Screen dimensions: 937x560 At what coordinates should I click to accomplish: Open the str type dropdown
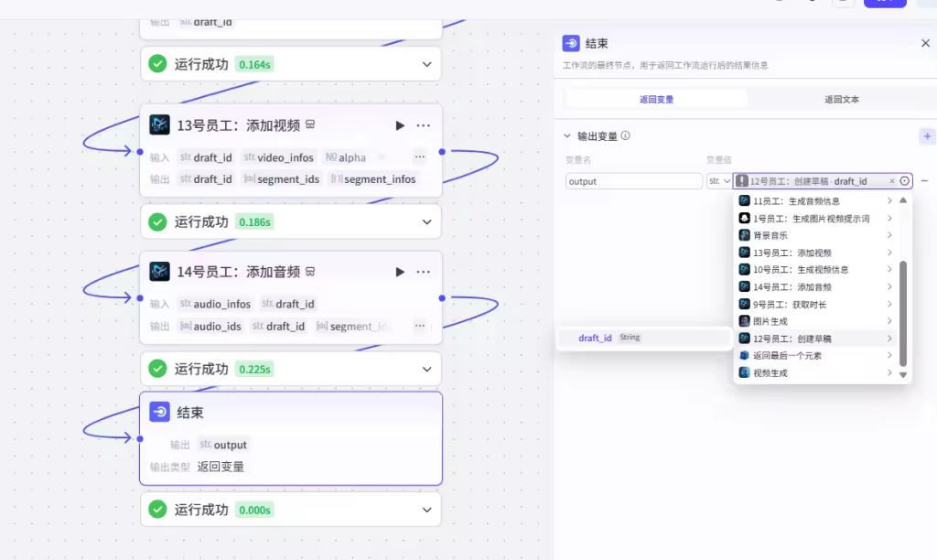(719, 181)
